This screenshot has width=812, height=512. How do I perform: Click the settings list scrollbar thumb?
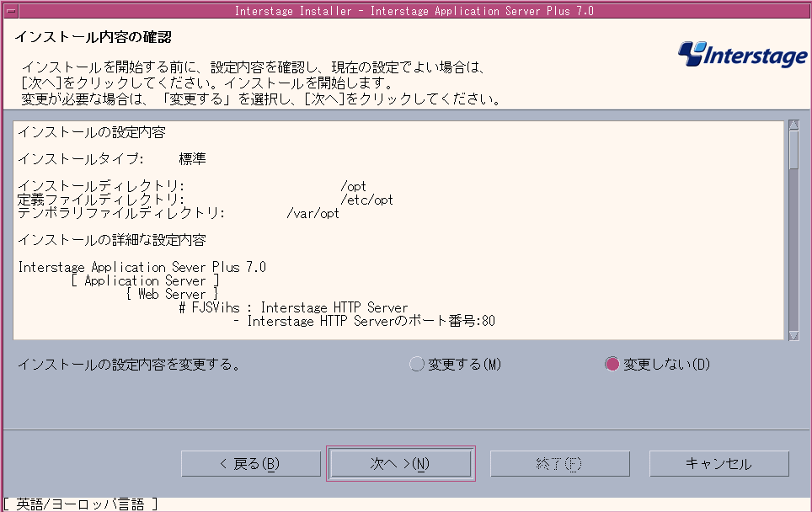(x=793, y=150)
